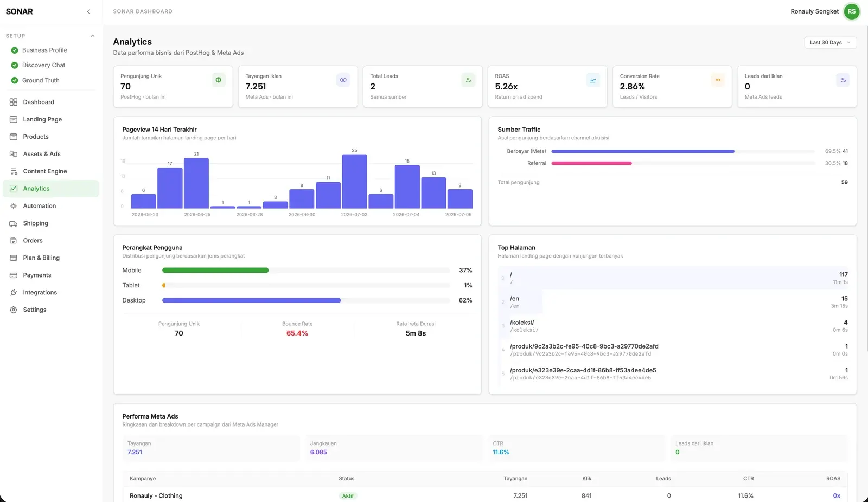Click the Conversion Rate arrows icon
868x502 pixels.
[718, 80]
